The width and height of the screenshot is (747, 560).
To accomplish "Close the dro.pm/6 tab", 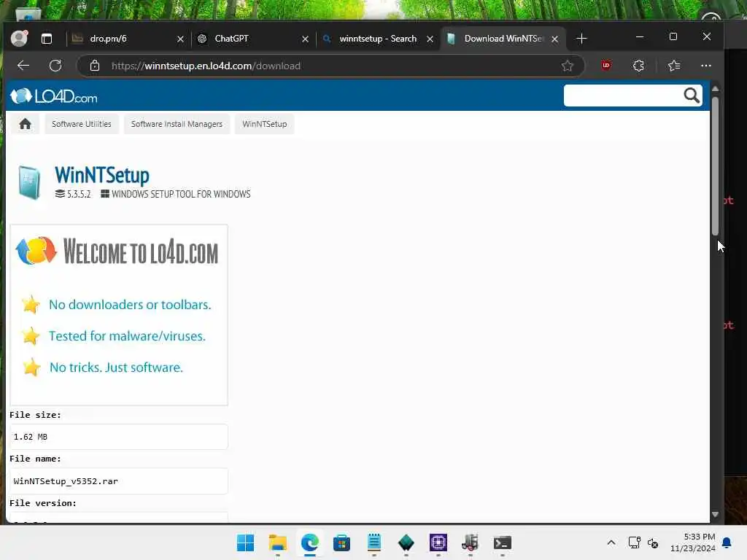I will pyautogui.click(x=180, y=39).
